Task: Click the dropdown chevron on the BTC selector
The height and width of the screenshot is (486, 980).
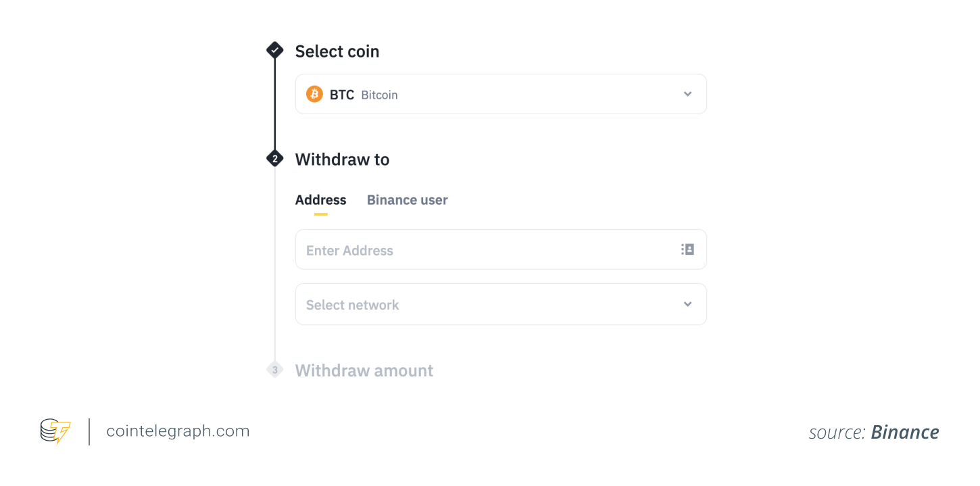Action: pyautogui.click(x=687, y=94)
